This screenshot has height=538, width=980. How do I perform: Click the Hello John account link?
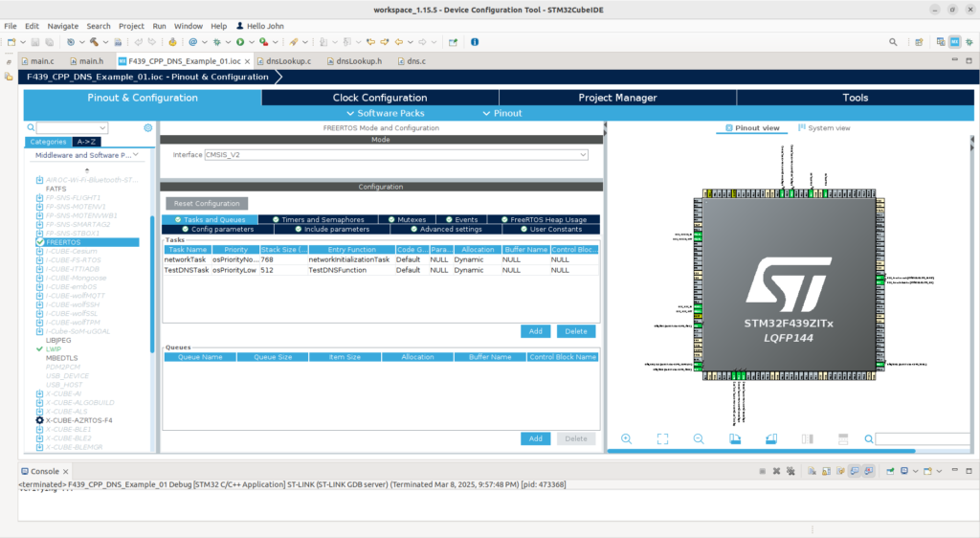point(260,26)
